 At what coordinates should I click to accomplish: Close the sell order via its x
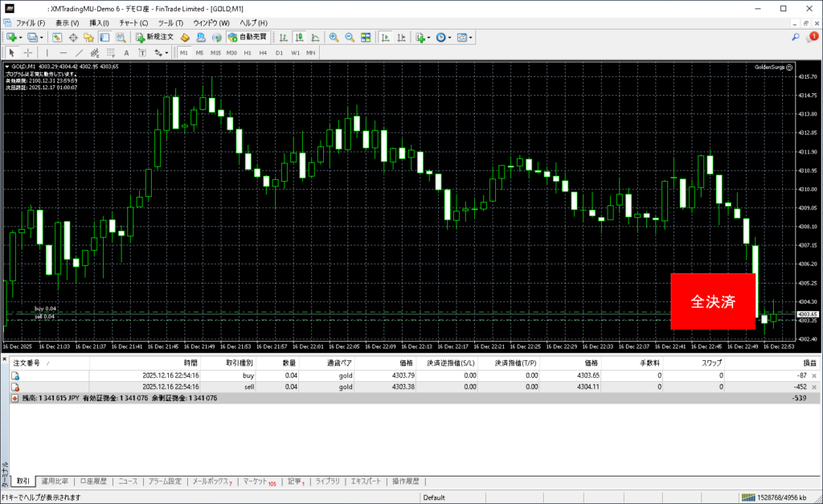click(814, 387)
